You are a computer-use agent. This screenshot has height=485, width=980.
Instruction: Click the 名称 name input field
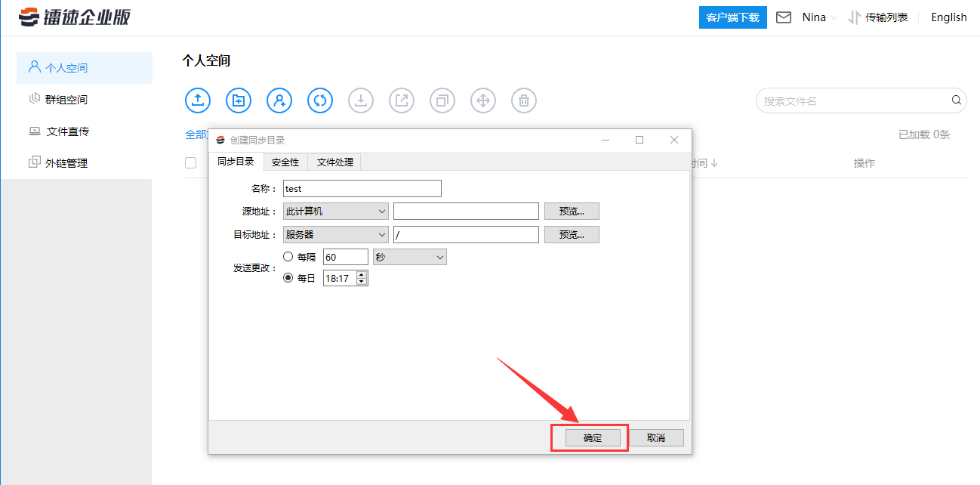point(362,189)
